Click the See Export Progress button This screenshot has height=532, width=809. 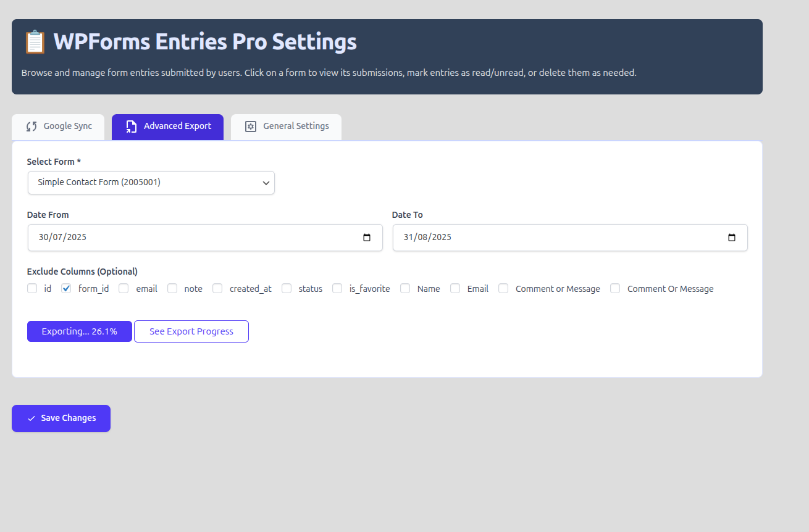coord(191,331)
